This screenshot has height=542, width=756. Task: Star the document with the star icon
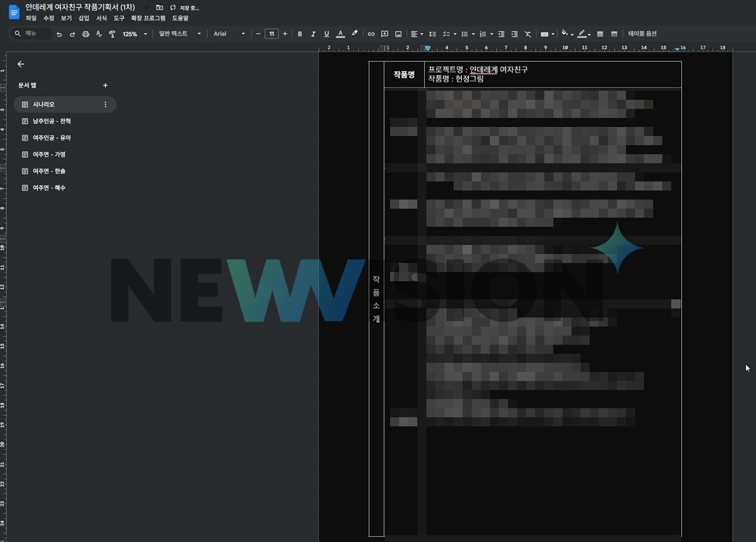point(147,8)
